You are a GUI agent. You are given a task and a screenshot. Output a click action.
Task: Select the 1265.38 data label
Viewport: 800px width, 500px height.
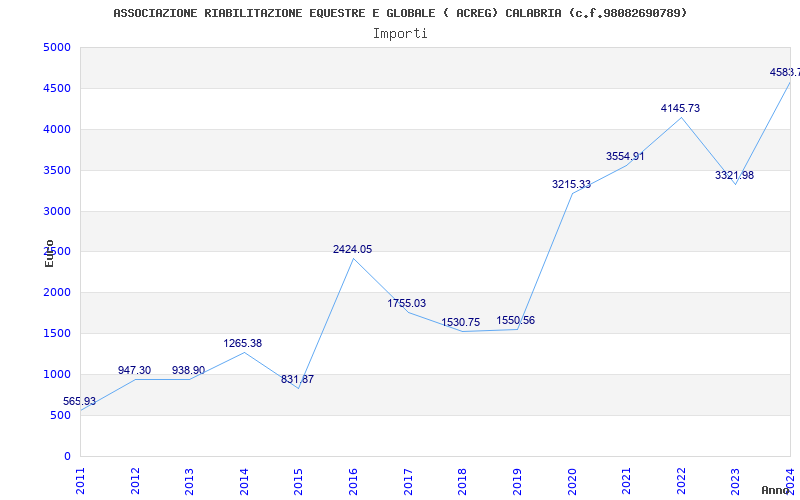pyautogui.click(x=242, y=343)
